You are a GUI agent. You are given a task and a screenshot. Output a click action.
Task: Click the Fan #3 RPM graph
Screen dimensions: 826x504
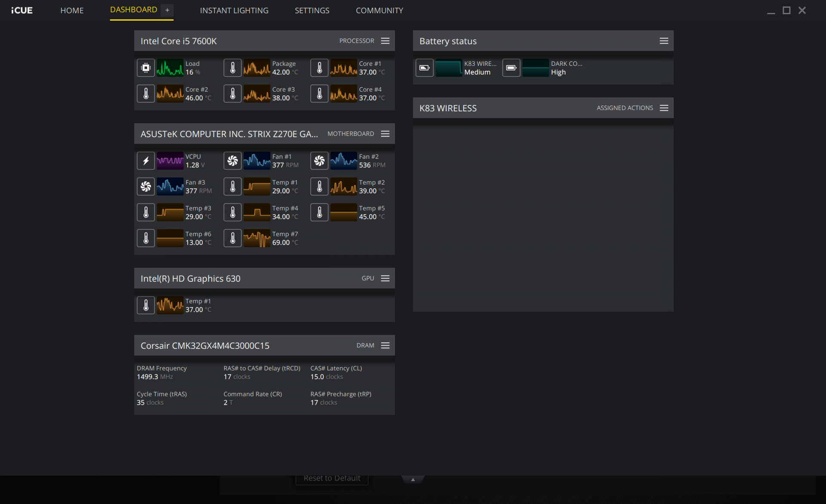click(170, 187)
